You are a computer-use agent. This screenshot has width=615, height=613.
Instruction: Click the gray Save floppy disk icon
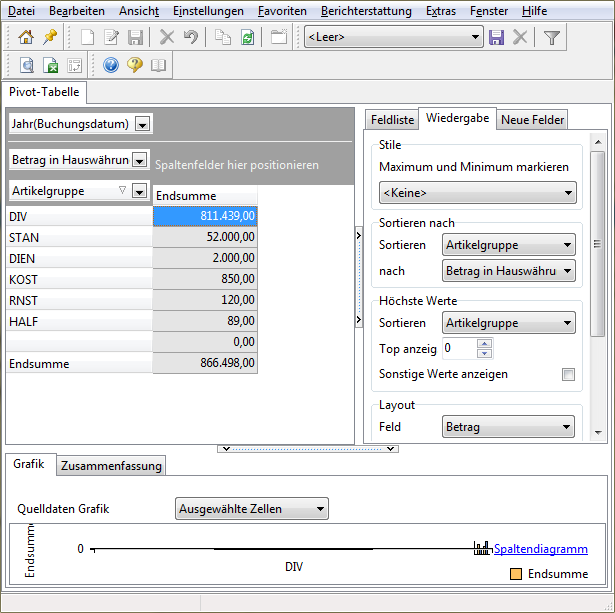[135, 37]
